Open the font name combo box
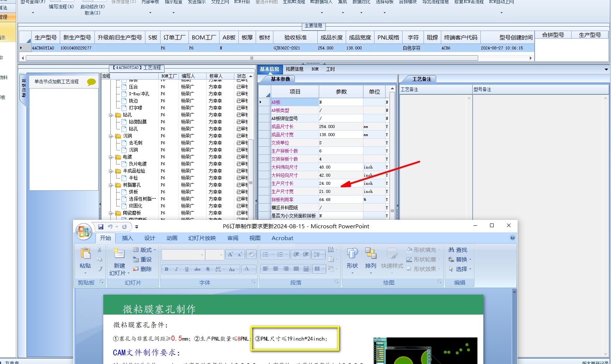 [183, 254]
